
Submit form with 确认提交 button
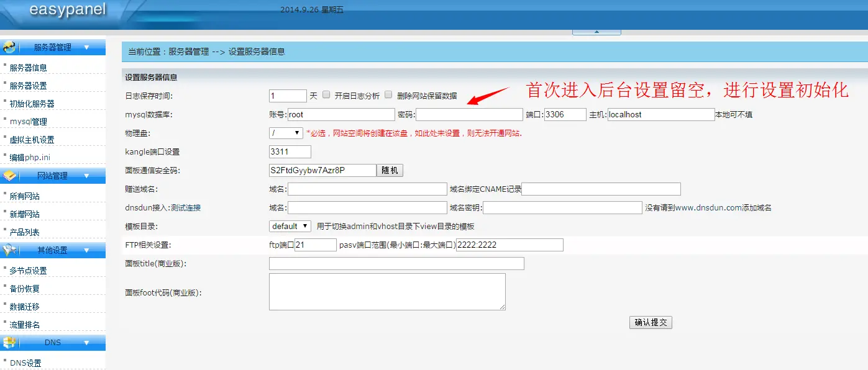point(651,323)
